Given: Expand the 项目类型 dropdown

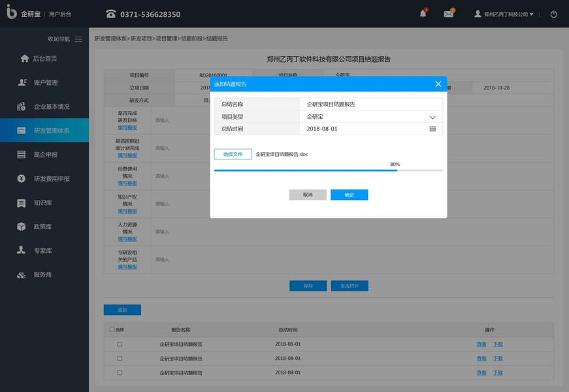Looking at the screenshot, I should tap(432, 117).
